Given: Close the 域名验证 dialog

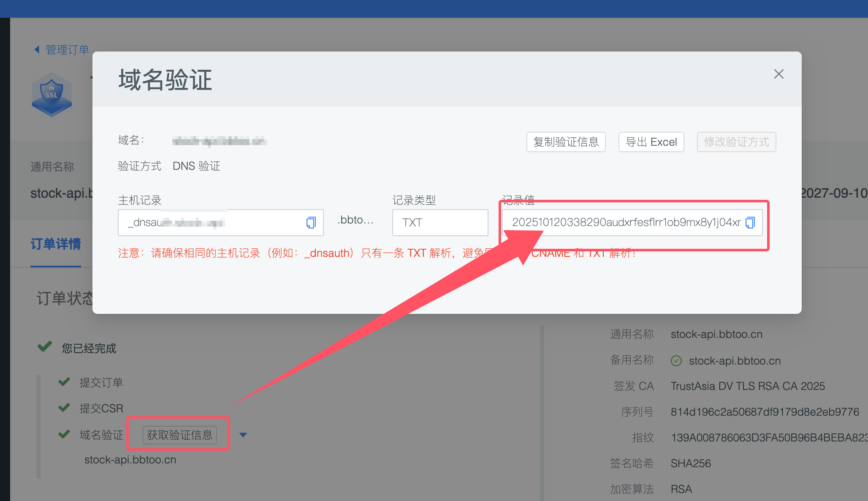Looking at the screenshot, I should point(778,74).
